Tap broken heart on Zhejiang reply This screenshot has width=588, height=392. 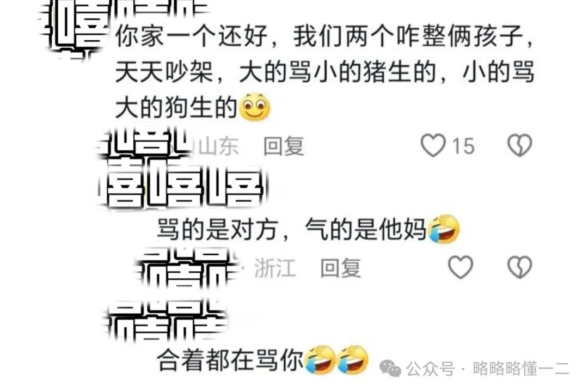520,267
